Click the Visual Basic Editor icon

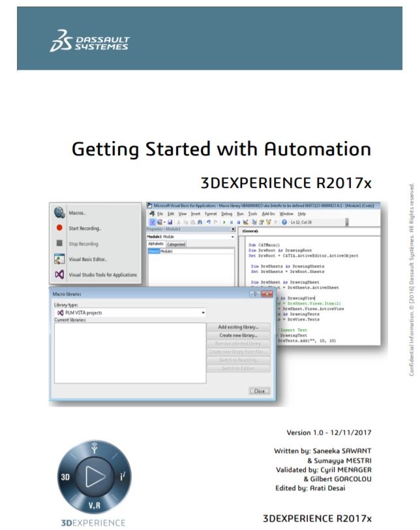click(x=59, y=259)
